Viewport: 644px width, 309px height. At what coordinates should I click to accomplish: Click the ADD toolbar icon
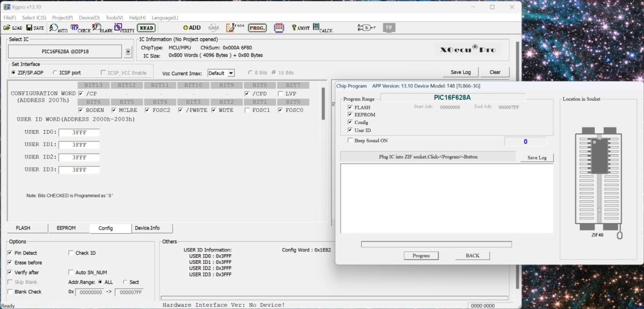tap(192, 27)
